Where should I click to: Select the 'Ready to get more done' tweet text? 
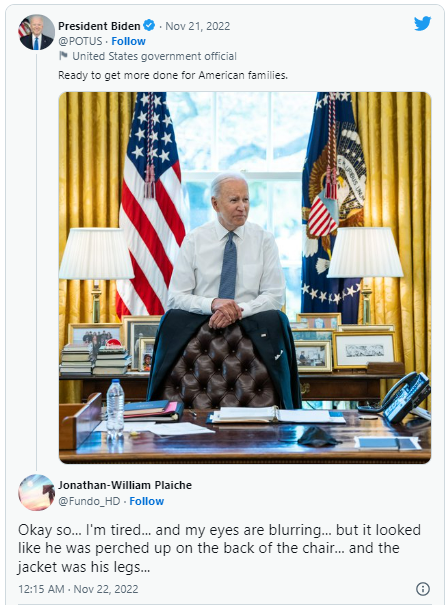click(x=173, y=75)
